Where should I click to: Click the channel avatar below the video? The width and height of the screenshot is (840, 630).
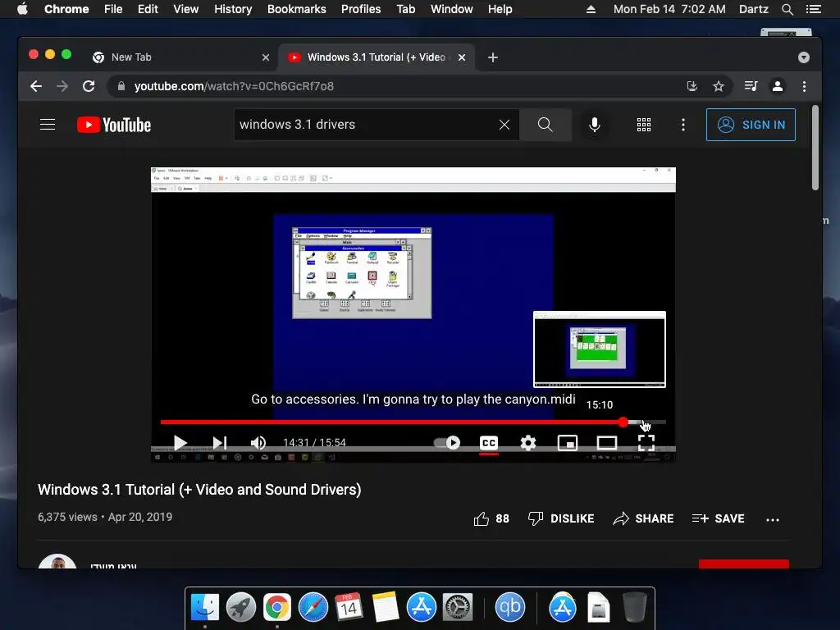(x=57, y=561)
